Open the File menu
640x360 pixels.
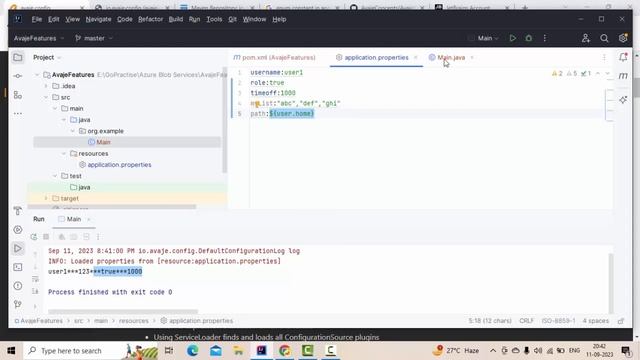click(37, 19)
